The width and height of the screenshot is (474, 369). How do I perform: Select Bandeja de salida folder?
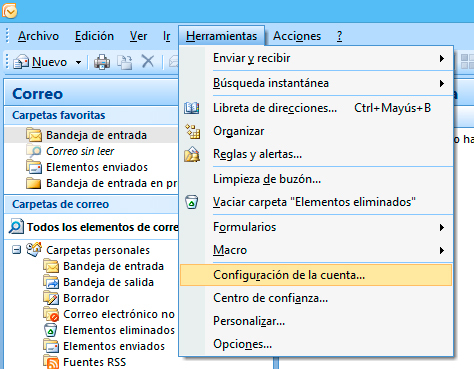[108, 282]
